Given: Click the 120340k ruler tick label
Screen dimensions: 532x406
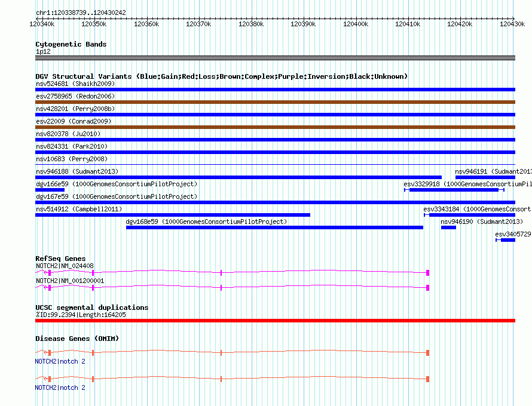Looking at the screenshot, I should click(42, 24).
